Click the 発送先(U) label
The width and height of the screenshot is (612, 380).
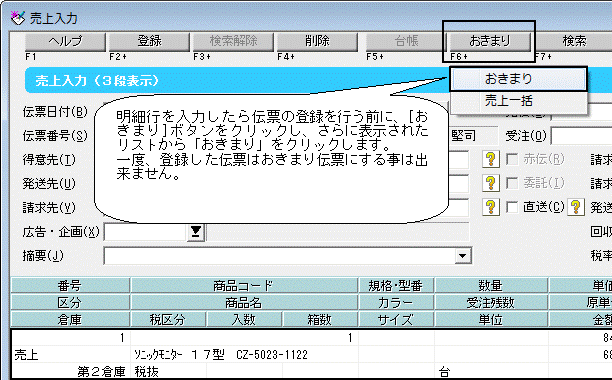click(x=49, y=183)
